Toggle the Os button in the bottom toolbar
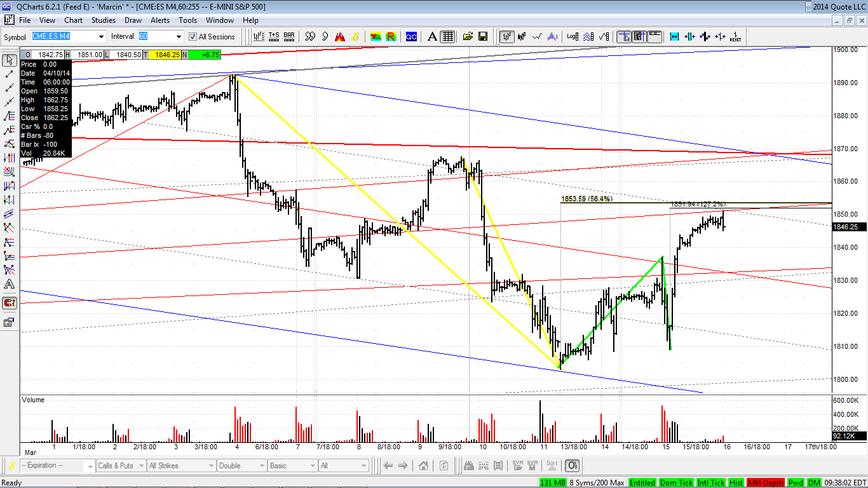 (x=573, y=466)
